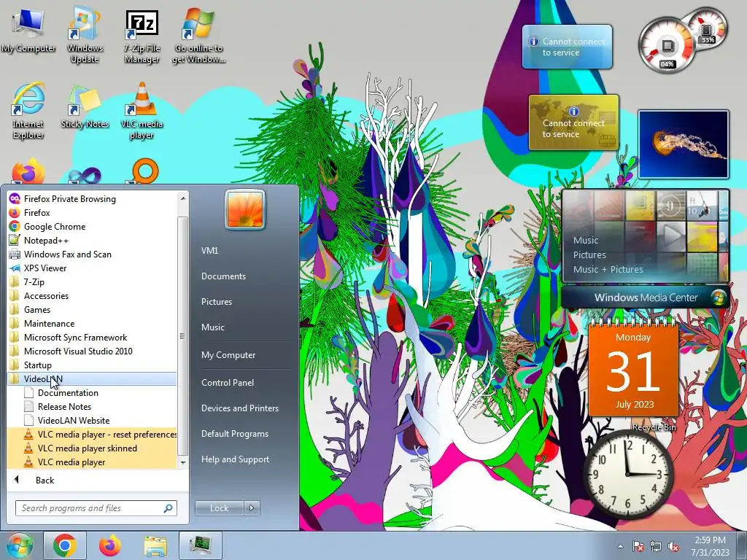Viewport: 747px width, 560px height.
Task: Open 7-Zip File Manager desktop icon
Action: pos(142,36)
